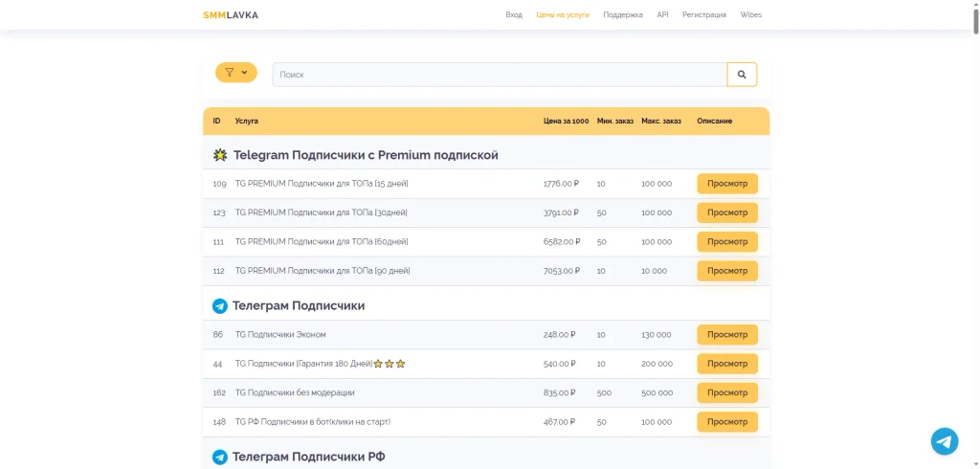Click price 3791.00 ₽

(x=561, y=212)
